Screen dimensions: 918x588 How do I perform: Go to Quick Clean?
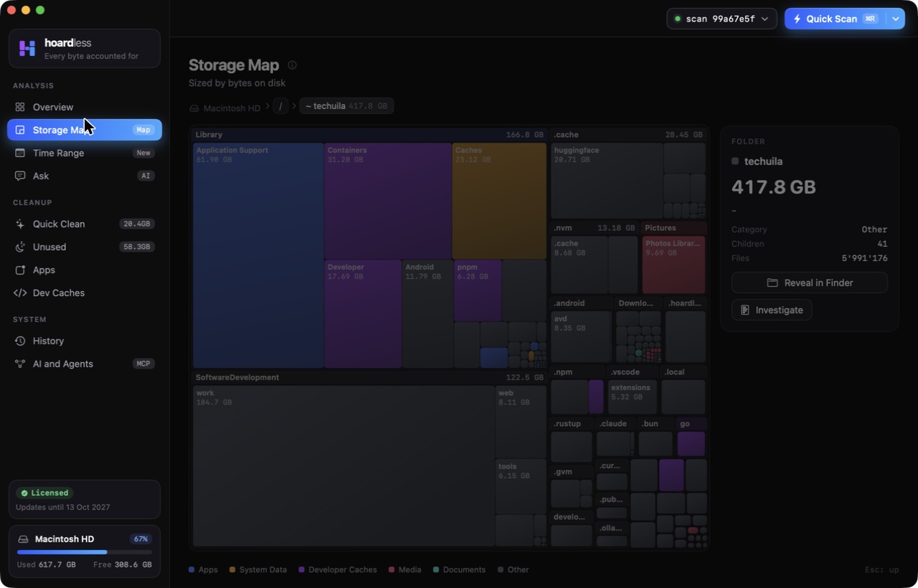[85, 224]
